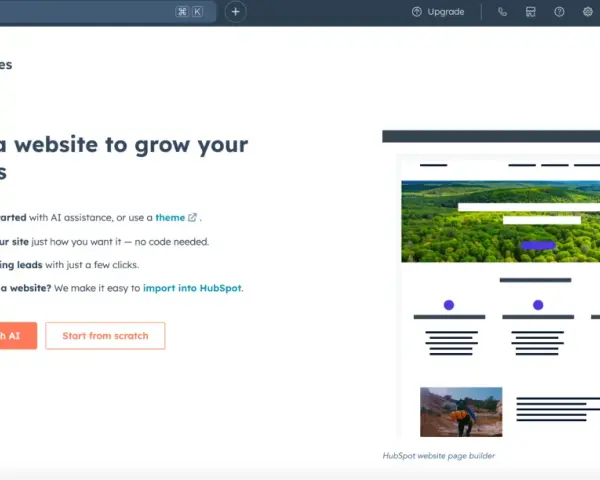Click the Start from scratch button
The image size is (600, 480).
coord(105,336)
